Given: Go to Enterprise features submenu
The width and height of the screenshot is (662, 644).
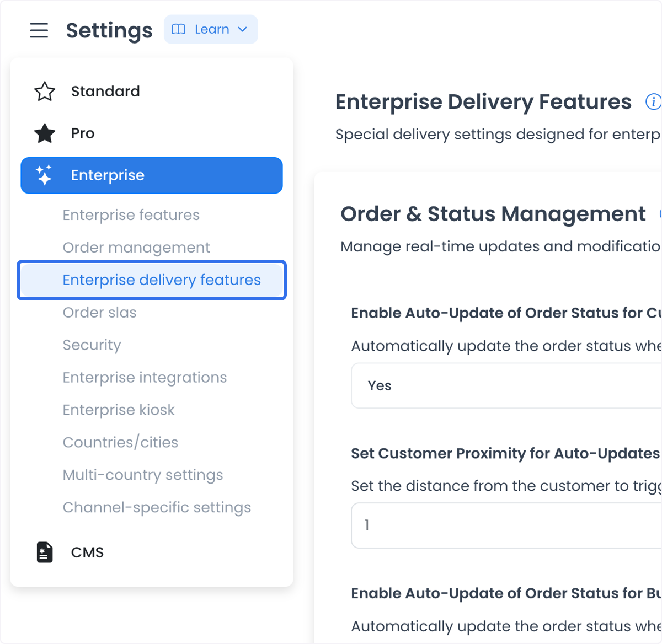Looking at the screenshot, I should click(x=131, y=215).
